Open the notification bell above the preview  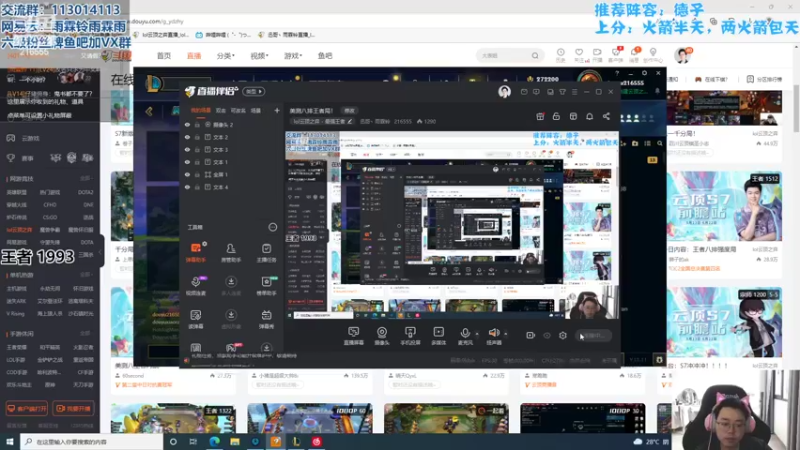point(589,117)
